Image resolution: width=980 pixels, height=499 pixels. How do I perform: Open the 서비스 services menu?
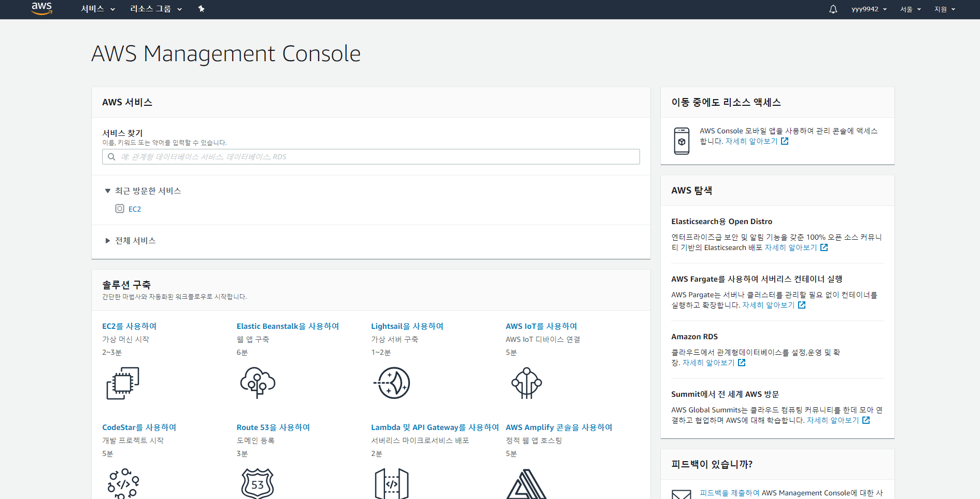click(98, 9)
